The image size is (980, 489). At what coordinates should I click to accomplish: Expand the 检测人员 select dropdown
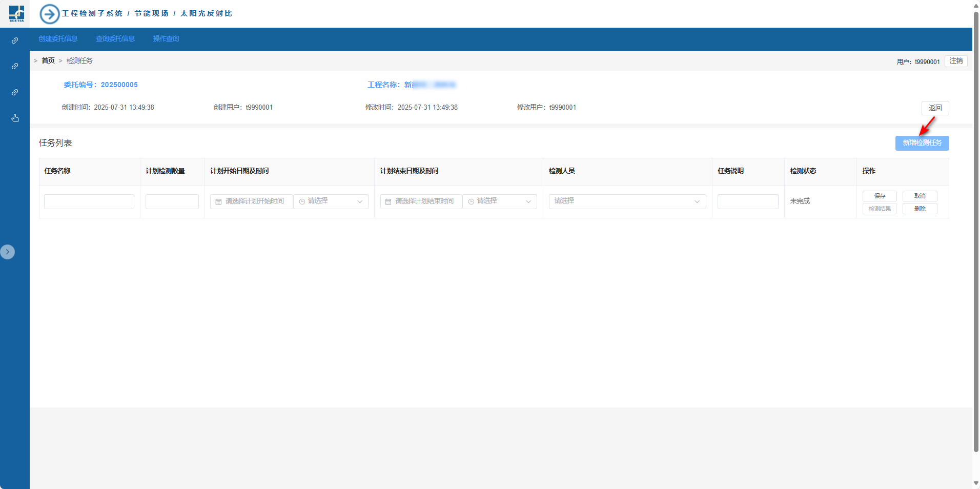(627, 201)
